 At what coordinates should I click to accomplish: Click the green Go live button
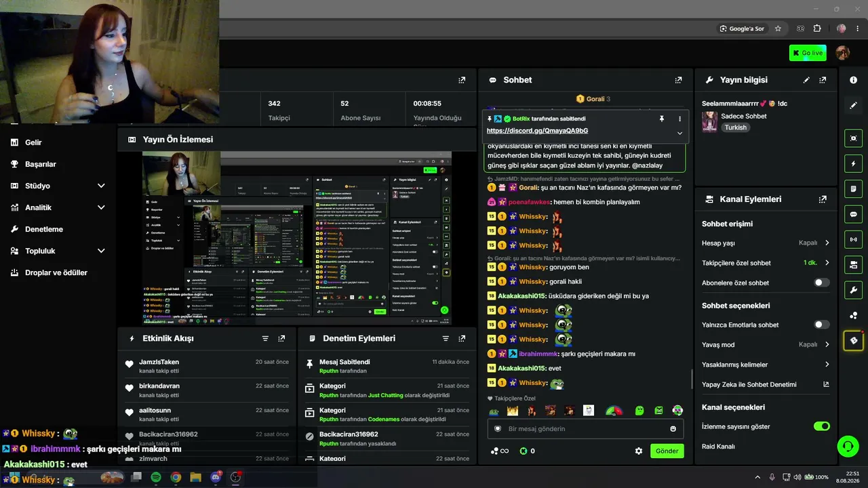(x=808, y=53)
